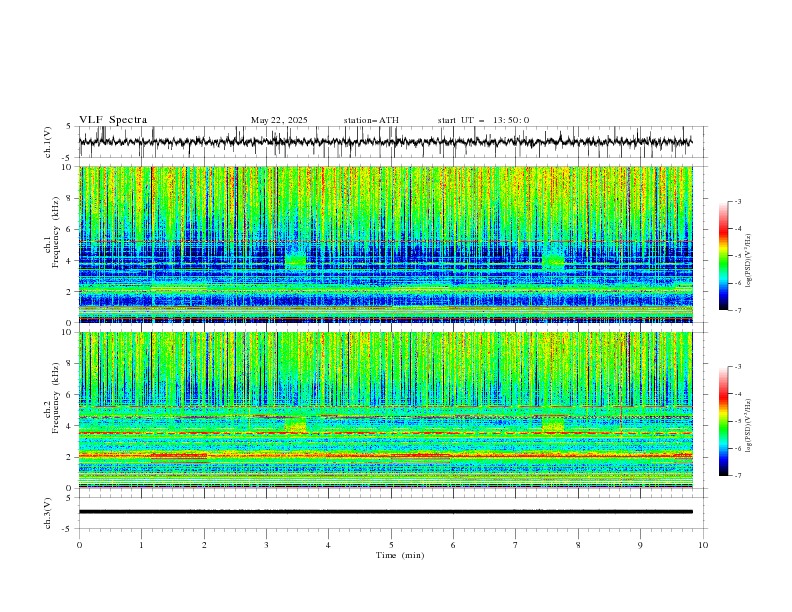Click the "5" tick on ch.3(V) axis

coord(69,498)
